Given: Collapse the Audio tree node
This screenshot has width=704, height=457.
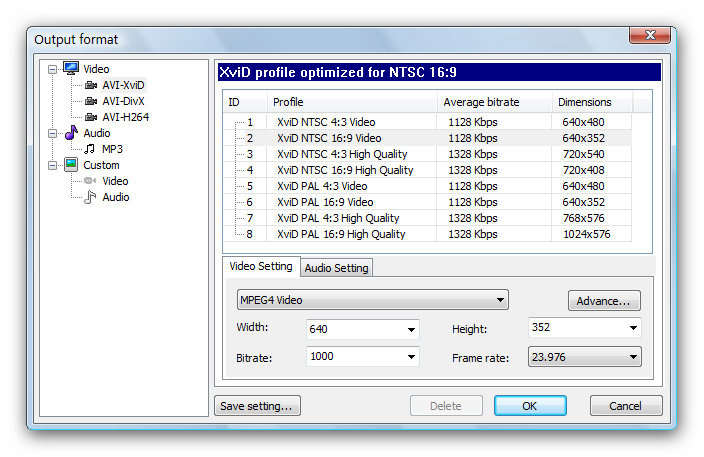Looking at the screenshot, I should 53,134.
